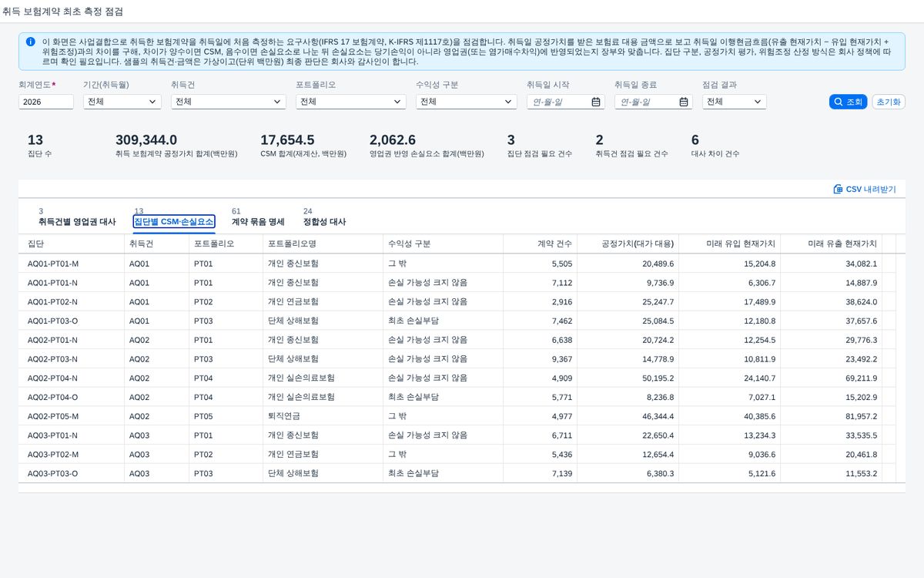This screenshot has width=924, height=578.
Task: Click inflow value 40,385.6 cell
Action: [729, 416]
